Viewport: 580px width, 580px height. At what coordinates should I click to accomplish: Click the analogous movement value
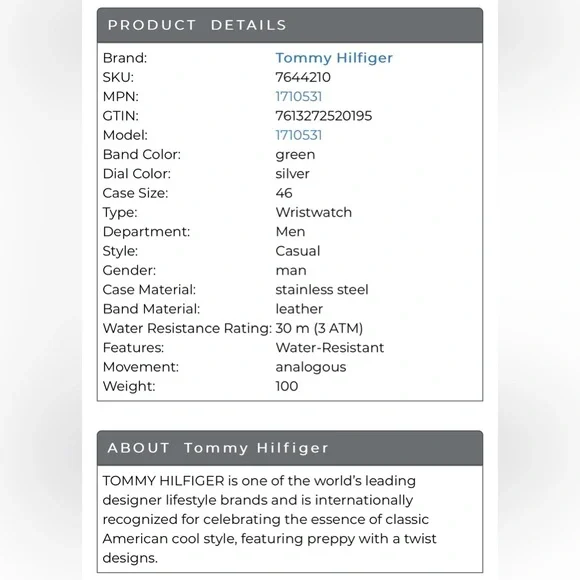tap(311, 367)
